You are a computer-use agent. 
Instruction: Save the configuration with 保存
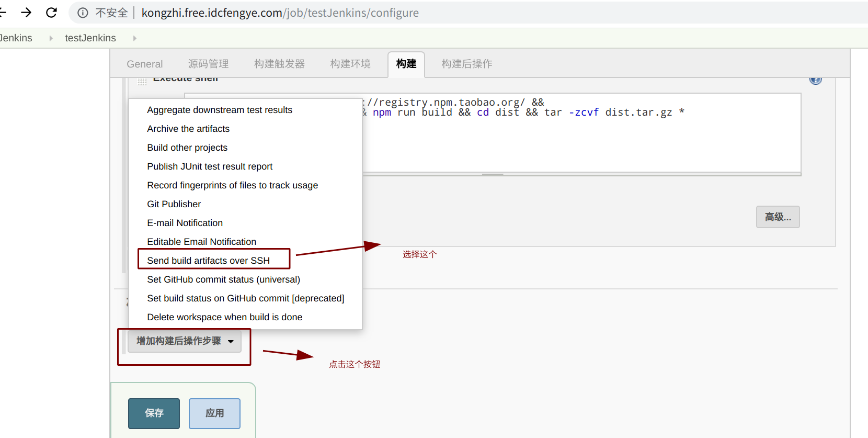[x=154, y=413]
